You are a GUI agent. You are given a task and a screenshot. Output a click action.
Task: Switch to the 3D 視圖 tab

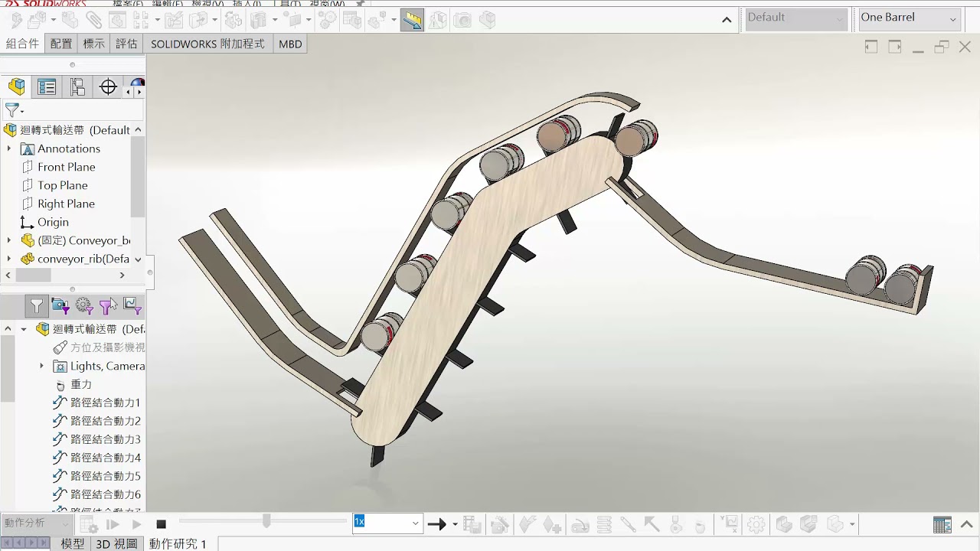point(116,543)
